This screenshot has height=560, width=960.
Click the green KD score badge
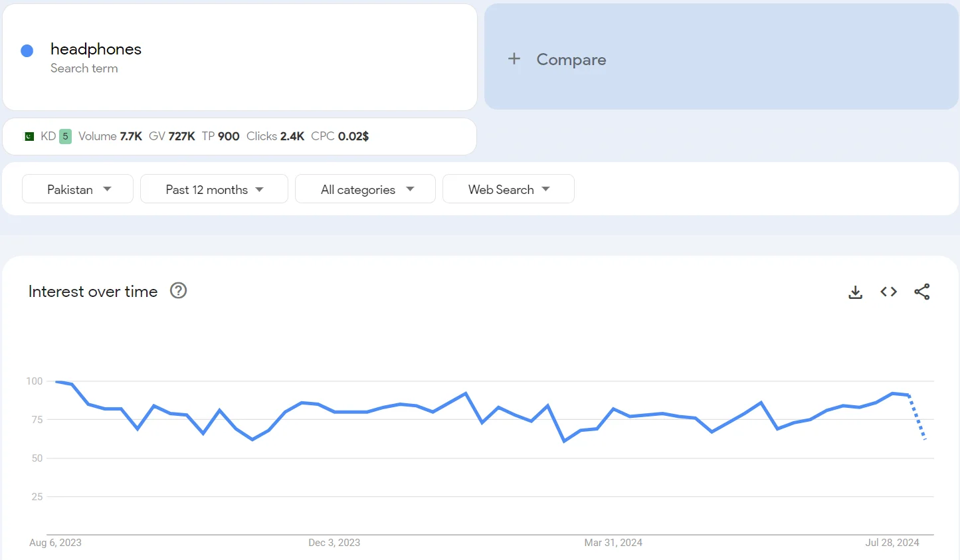tap(65, 136)
